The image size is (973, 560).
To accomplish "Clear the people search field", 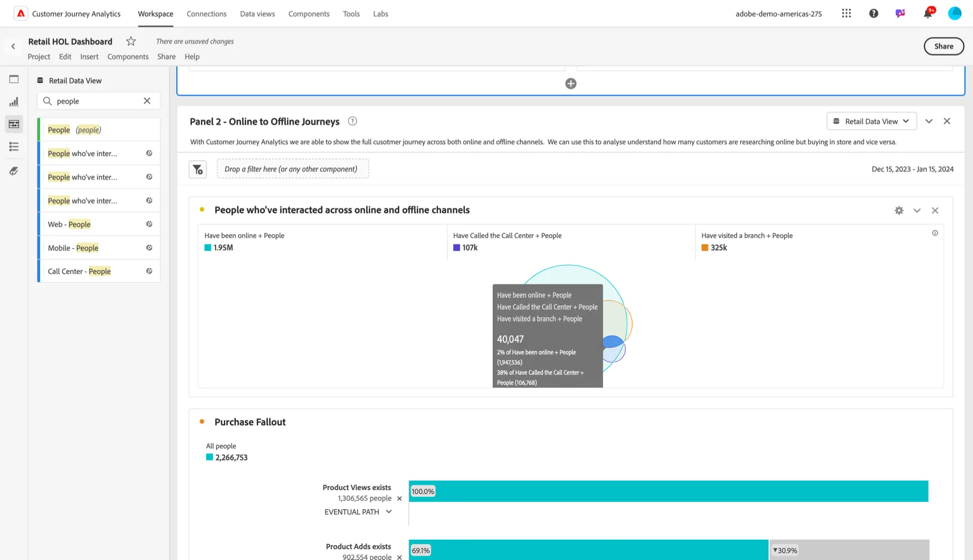I will point(147,101).
